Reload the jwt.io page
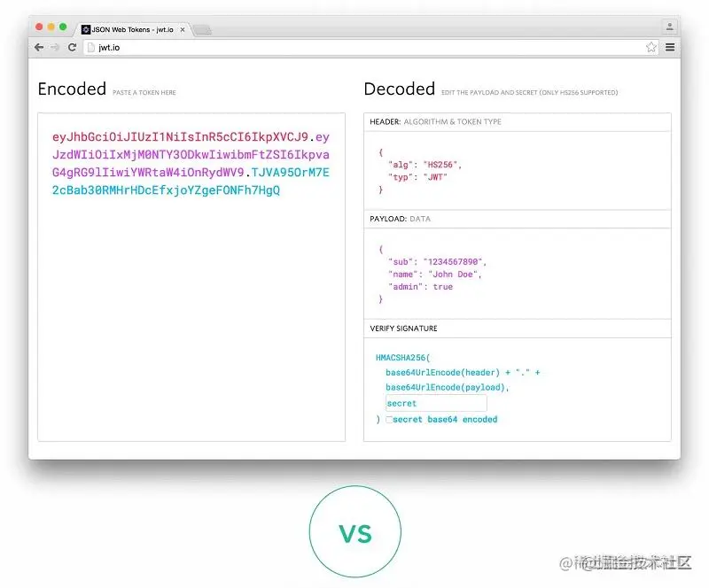 tap(72, 47)
